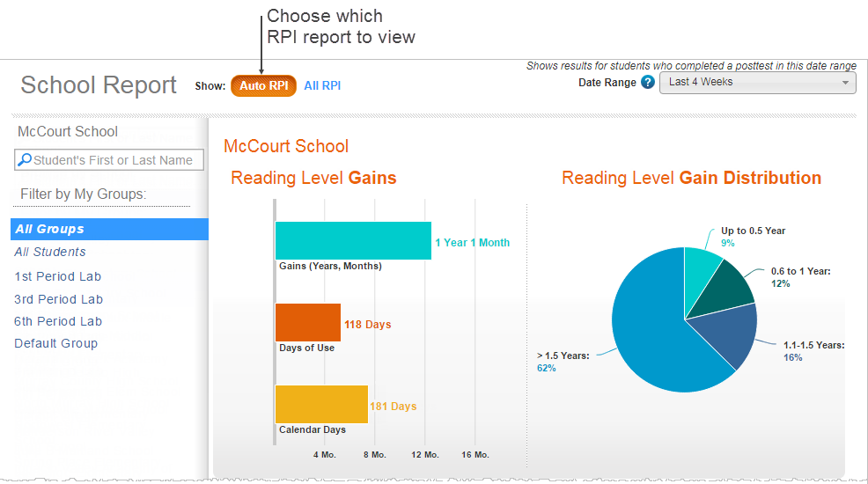868x484 pixels.
Task: Select Default Group from the list
Action: 56,343
